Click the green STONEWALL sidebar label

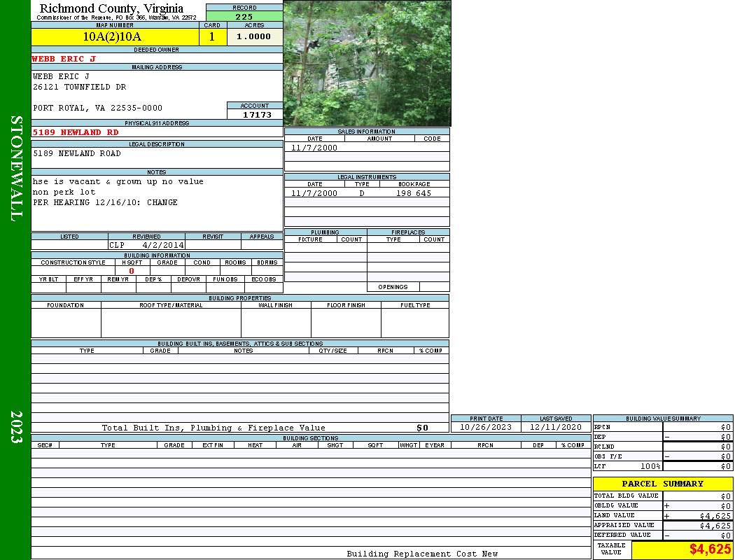[16, 168]
